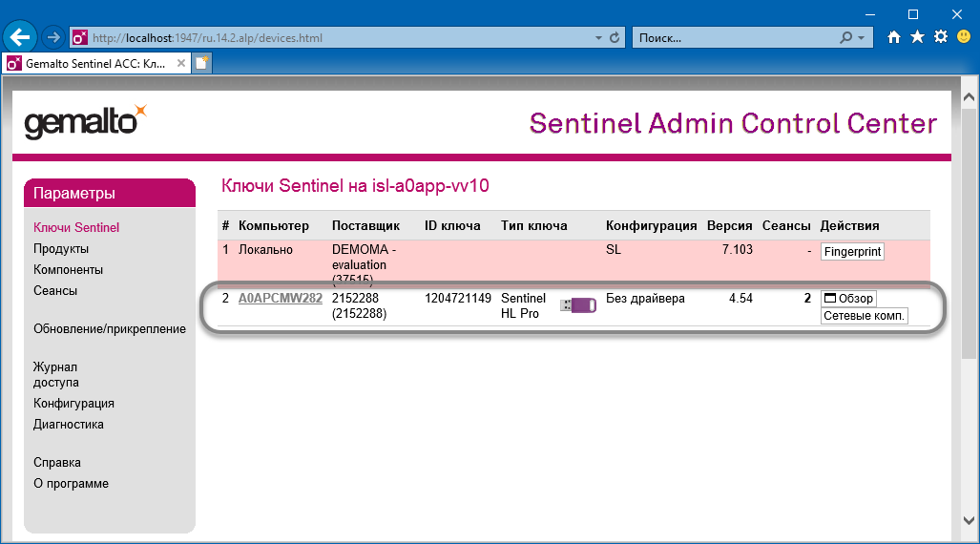Screen dimensions: 980x544
Task: Open Конфигурация in sidebar
Action: 73,404
